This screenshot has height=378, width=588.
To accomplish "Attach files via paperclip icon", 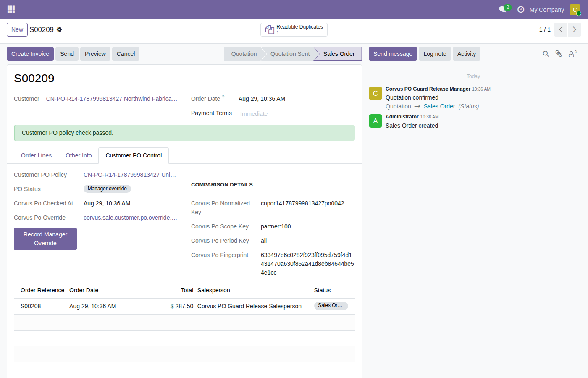I will [x=559, y=54].
